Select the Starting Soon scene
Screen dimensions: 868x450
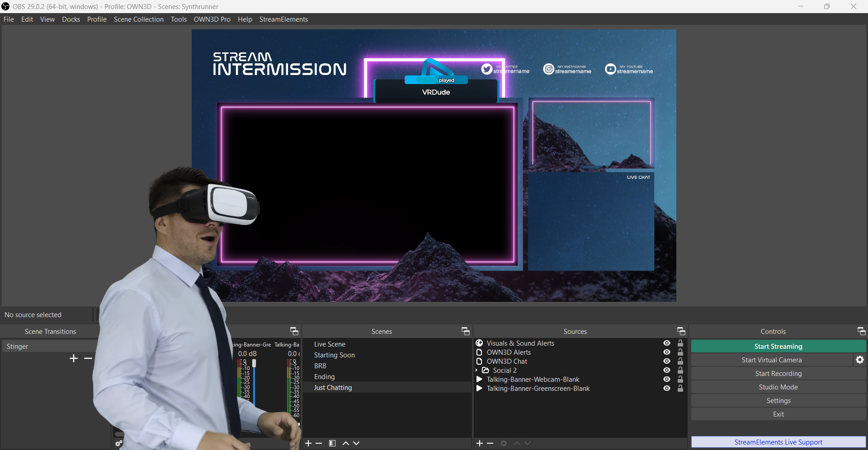[x=387, y=355]
